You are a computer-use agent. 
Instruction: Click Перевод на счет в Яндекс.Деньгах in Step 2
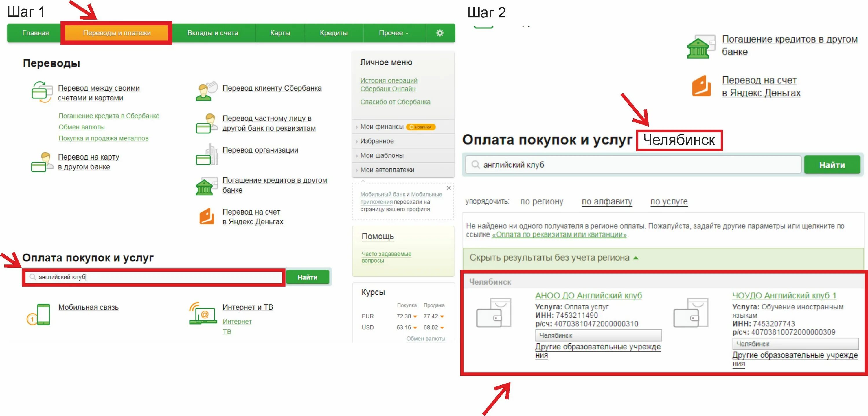click(761, 86)
